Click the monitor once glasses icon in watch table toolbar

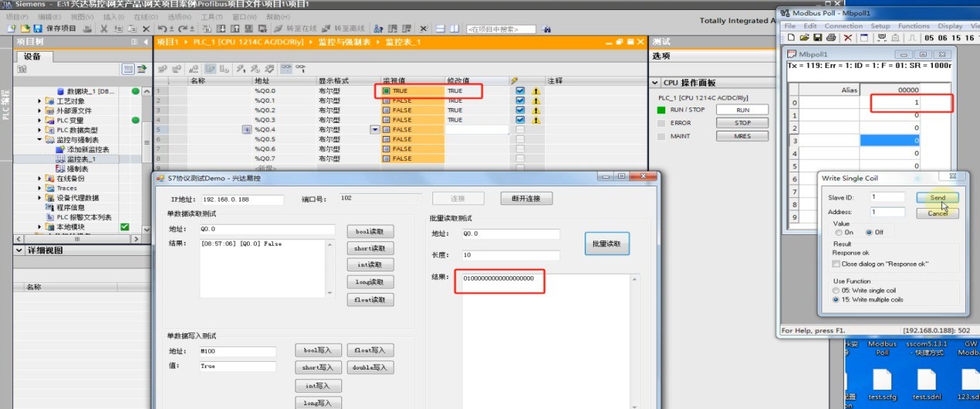tap(299, 69)
